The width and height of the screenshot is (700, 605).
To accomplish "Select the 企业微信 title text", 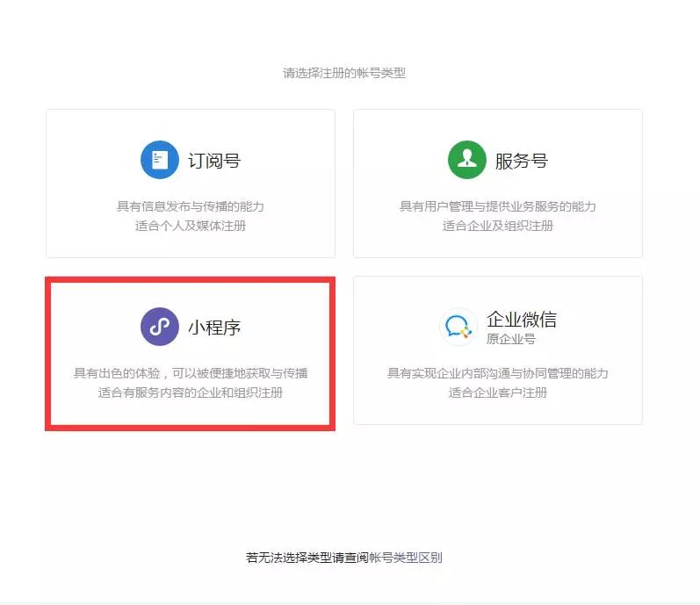I will (522, 320).
